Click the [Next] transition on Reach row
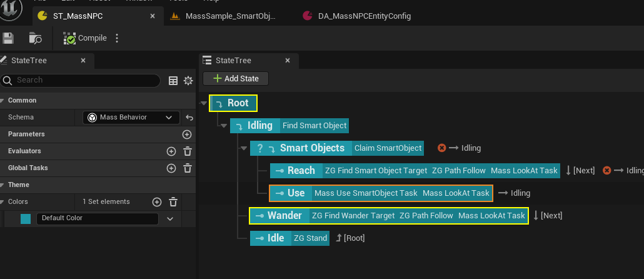This screenshot has width=644, height=279. point(580,171)
